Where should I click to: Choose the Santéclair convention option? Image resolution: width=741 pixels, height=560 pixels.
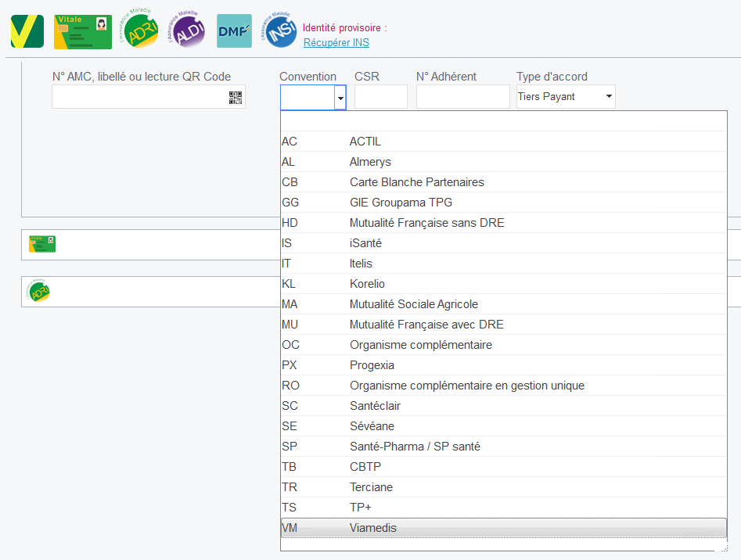coord(375,406)
